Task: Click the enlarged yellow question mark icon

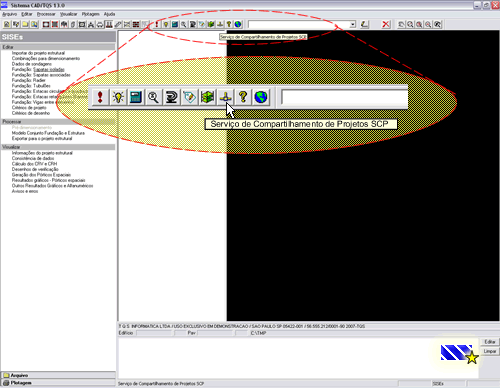Action: point(243,97)
